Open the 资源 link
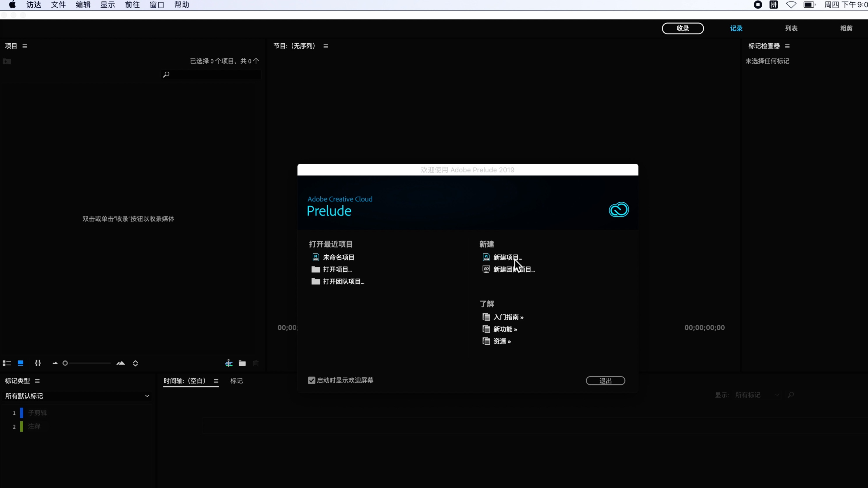The width and height of the screenshot is (868, 488). [502, 342]
